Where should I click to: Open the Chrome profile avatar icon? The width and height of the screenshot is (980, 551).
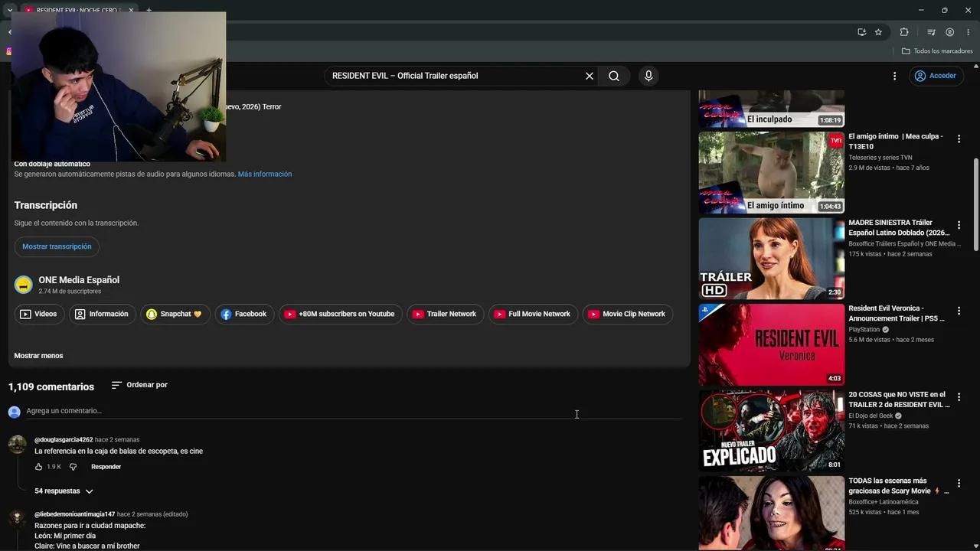click(x=949, y=32)
